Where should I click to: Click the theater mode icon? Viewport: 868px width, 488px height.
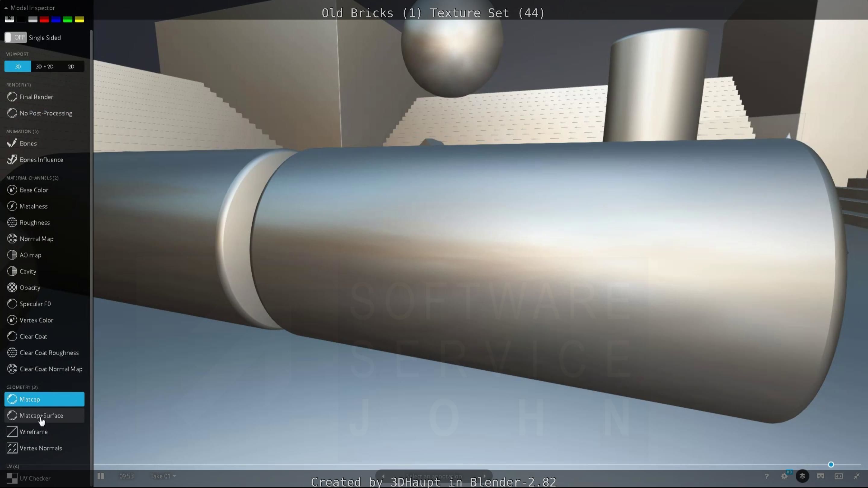coord(839,476)
